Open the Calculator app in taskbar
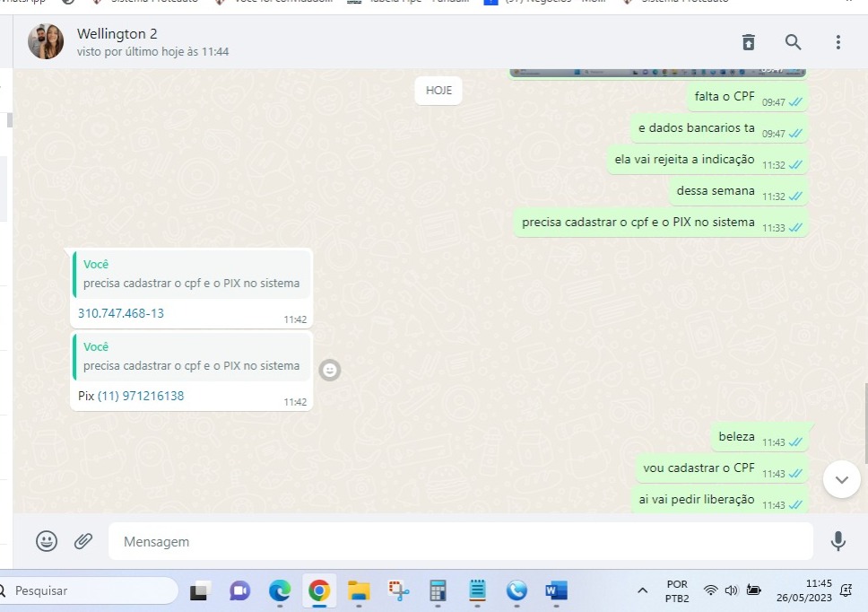Image resolution: width=868 pixels, height=612 pixels. point(438,590)
